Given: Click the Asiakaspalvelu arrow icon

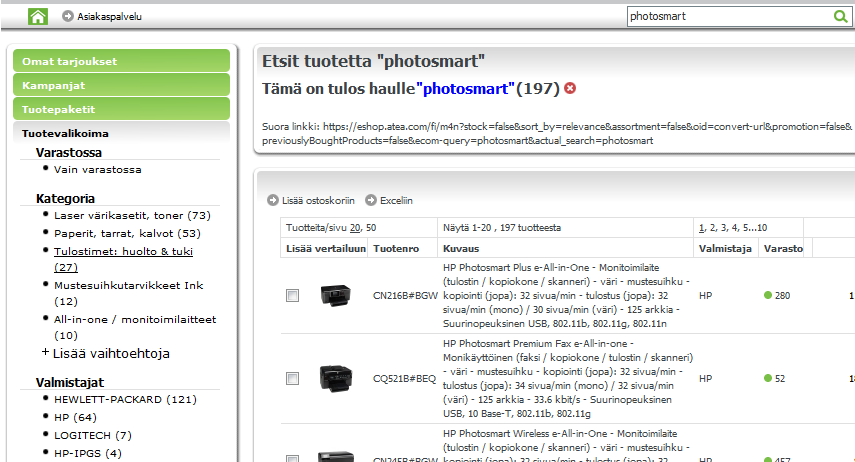Looking at the screenshot, I should pyautogui.click(x=68, y=16).
